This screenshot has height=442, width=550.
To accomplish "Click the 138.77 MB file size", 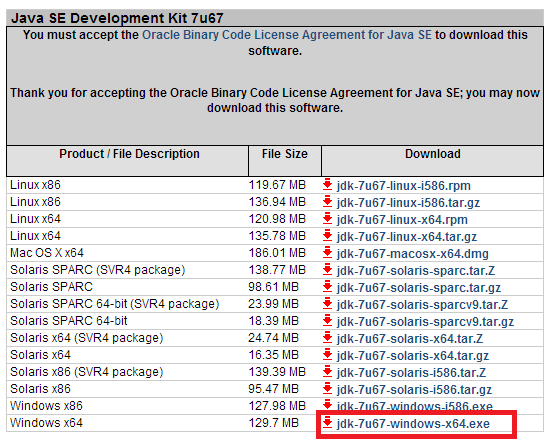I will tap(277, 270).
